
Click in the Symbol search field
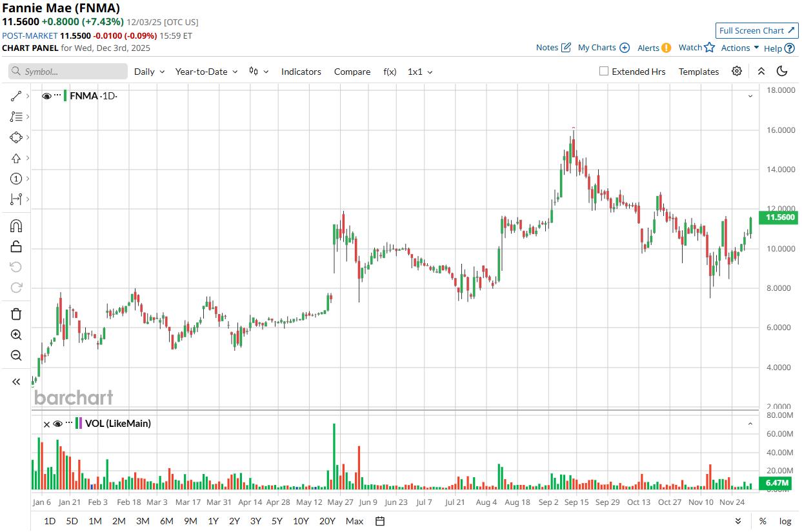point(68,72)
